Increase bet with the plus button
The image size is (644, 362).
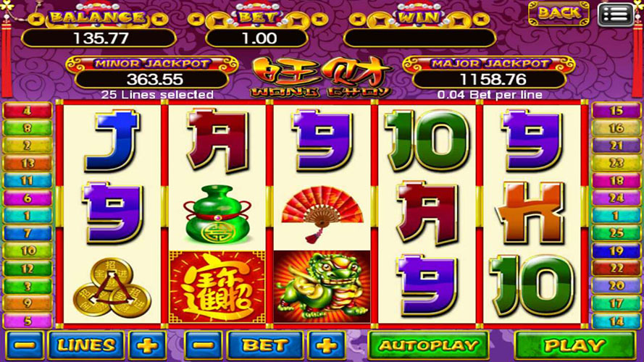coord(327,345)
